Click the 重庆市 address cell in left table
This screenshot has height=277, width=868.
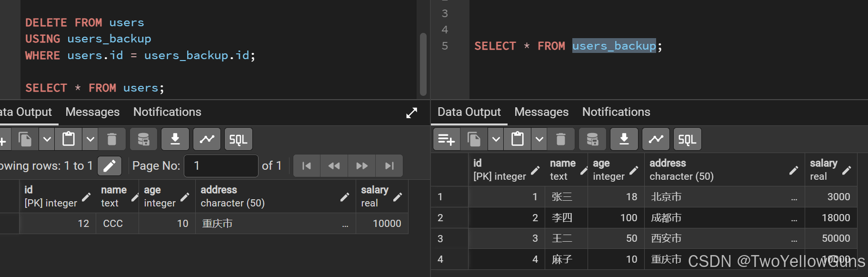[276, 224]
